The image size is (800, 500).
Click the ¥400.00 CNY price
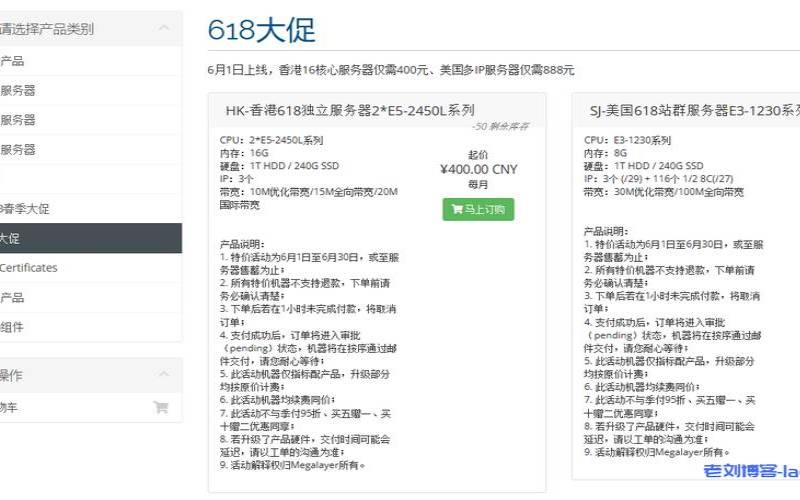[478, 169]
